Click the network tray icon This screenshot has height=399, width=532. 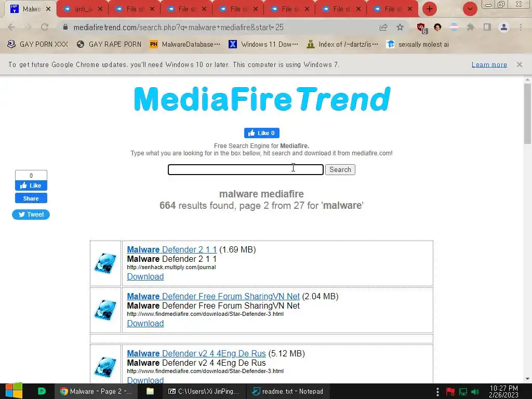tap(463, 392)
